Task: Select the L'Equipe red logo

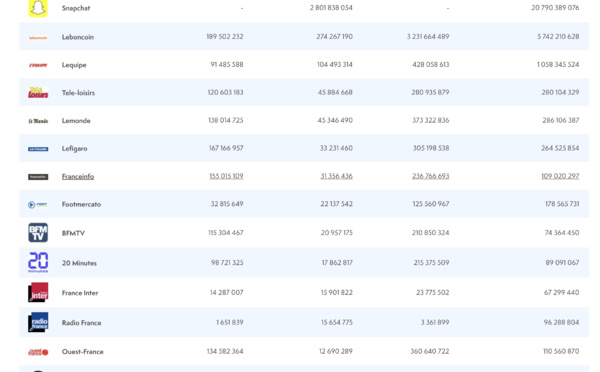Action: click(x=38, y=65)
